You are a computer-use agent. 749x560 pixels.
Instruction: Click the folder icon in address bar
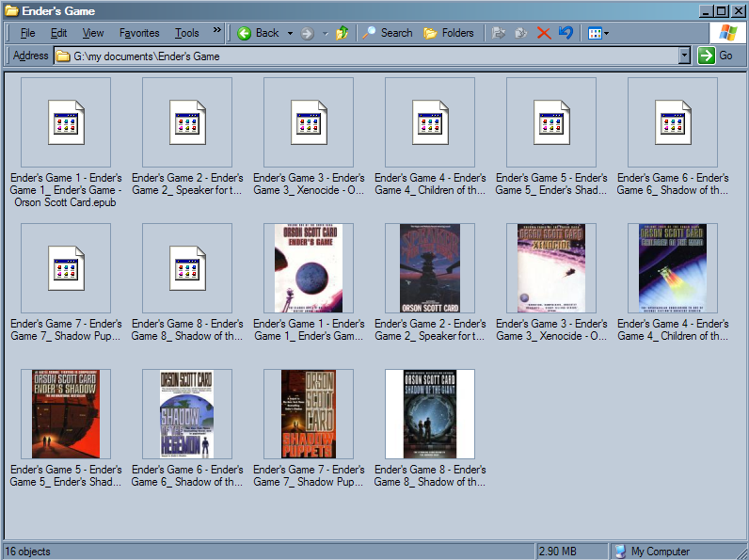(63, 56)
